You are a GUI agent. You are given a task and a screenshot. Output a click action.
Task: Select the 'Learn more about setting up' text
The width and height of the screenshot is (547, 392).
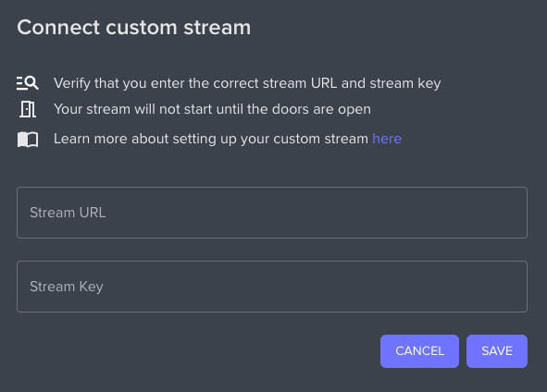coord(211,139)
